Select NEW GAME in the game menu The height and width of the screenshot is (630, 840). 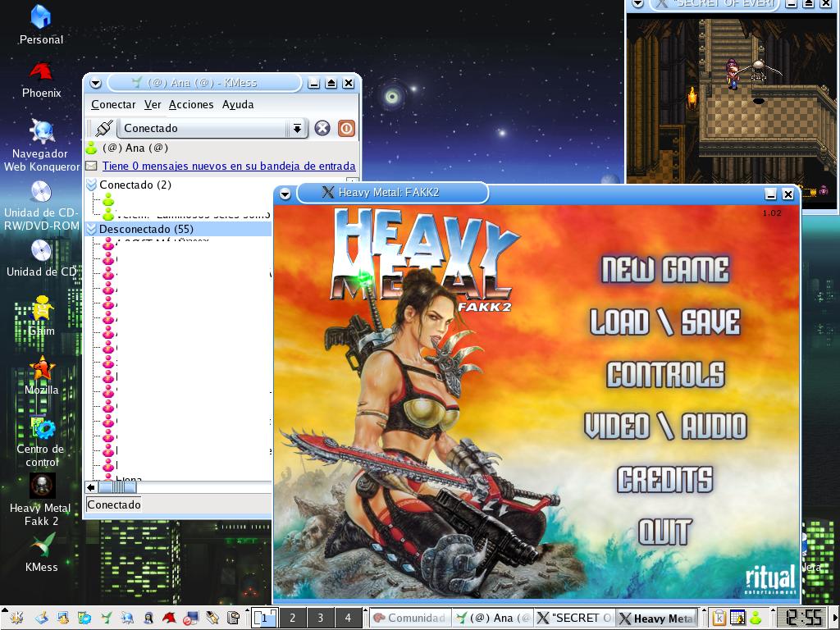(664, 269)
